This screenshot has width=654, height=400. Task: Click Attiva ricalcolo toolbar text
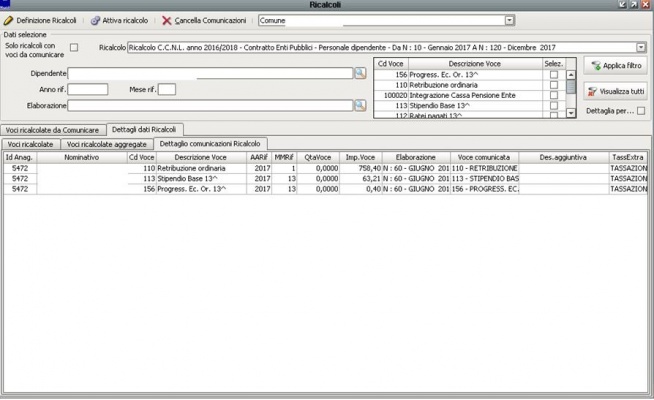click(125, 20)
